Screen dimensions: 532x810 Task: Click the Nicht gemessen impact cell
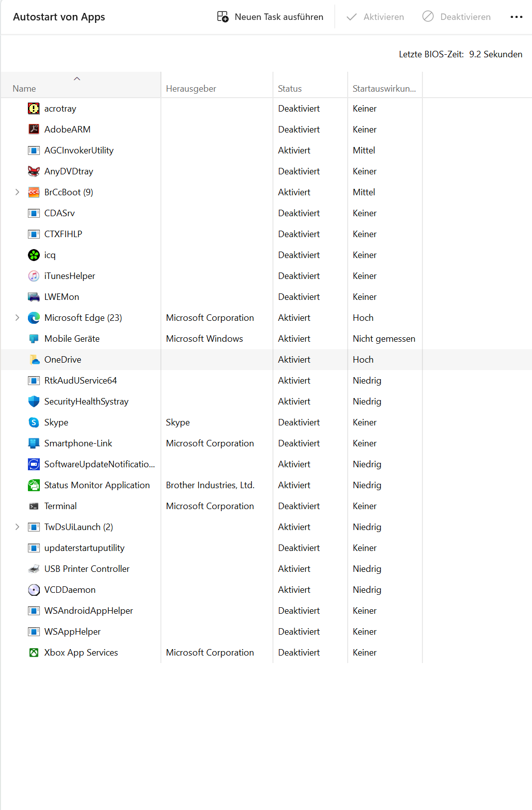click(384, 339)
